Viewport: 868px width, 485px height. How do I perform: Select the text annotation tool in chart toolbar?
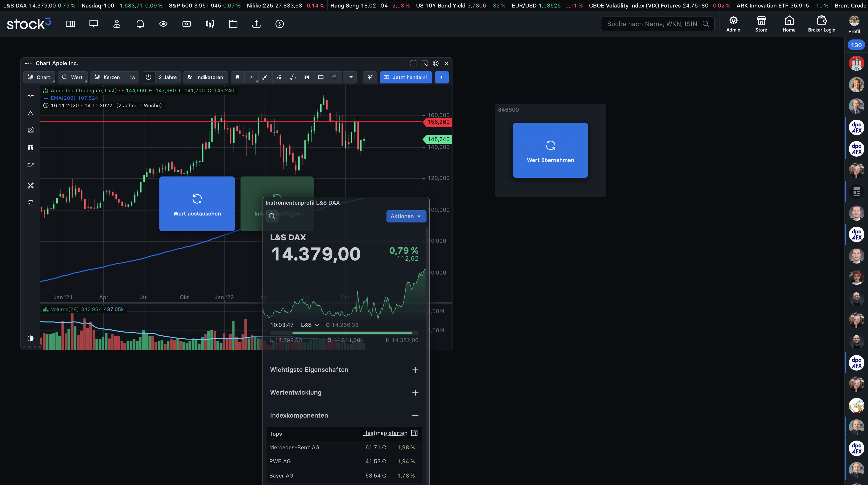tap(307, 77)
